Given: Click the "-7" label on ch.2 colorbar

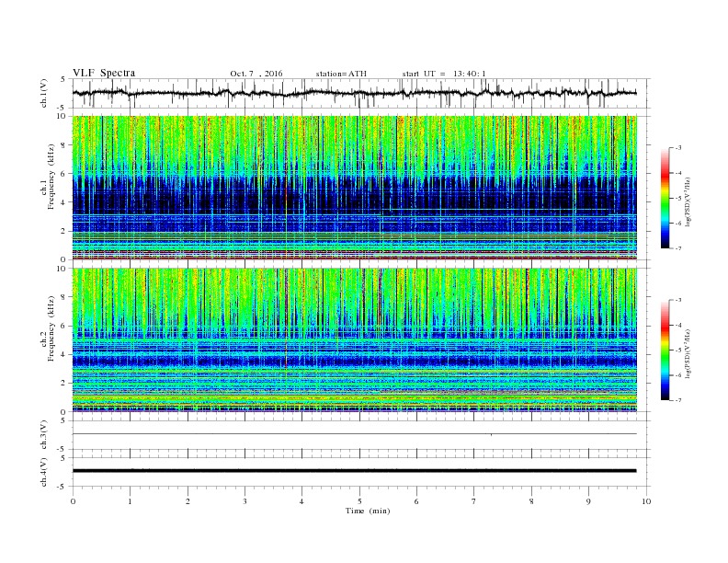Looking at the screenshot, I should 677,400.
